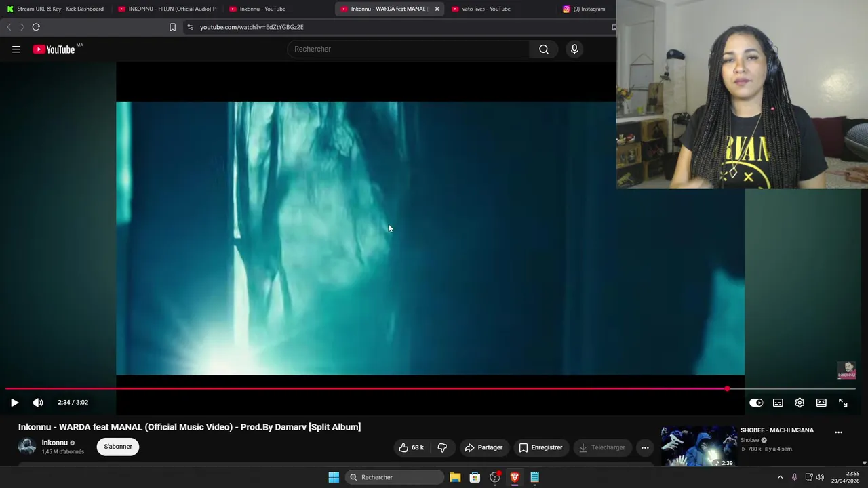This screenshot has height=488, width=868.
Task: Switch to Kick Dashboard tab
Action: pos(54,9)
